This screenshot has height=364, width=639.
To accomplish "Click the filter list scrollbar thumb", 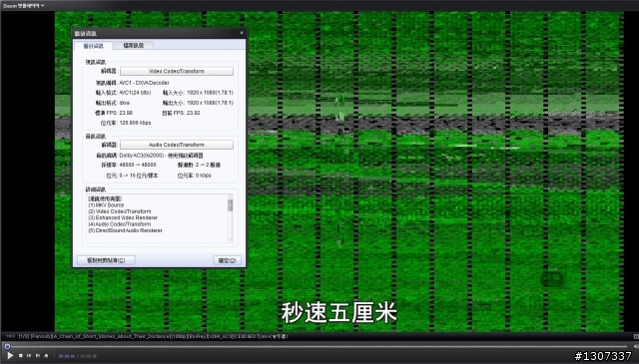I will (231, 204).
